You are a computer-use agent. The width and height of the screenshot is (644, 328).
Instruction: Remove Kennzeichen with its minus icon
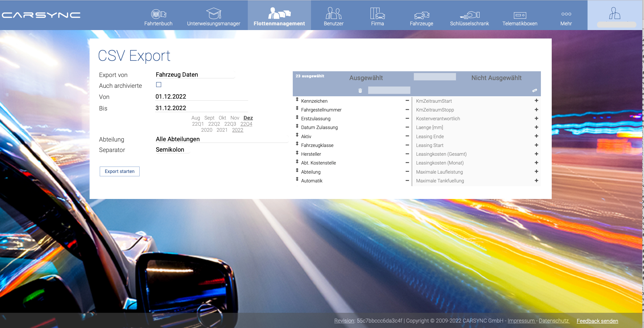pyautogui.click(x=407, y=100)
